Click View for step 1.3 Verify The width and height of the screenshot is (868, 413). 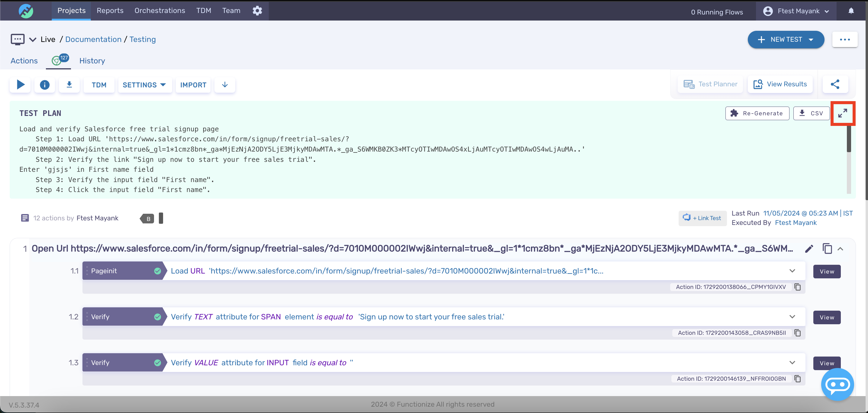click(x=827, y=363)
